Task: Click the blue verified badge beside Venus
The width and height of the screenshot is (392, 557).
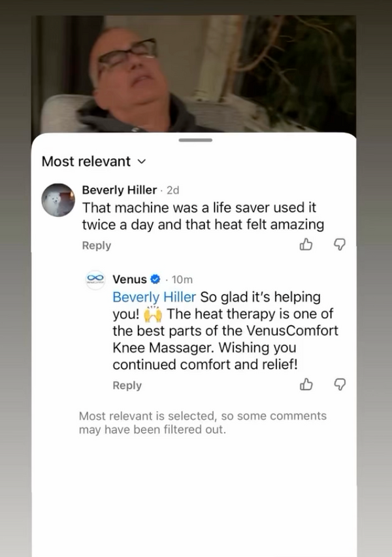Action: pos(155,280)
